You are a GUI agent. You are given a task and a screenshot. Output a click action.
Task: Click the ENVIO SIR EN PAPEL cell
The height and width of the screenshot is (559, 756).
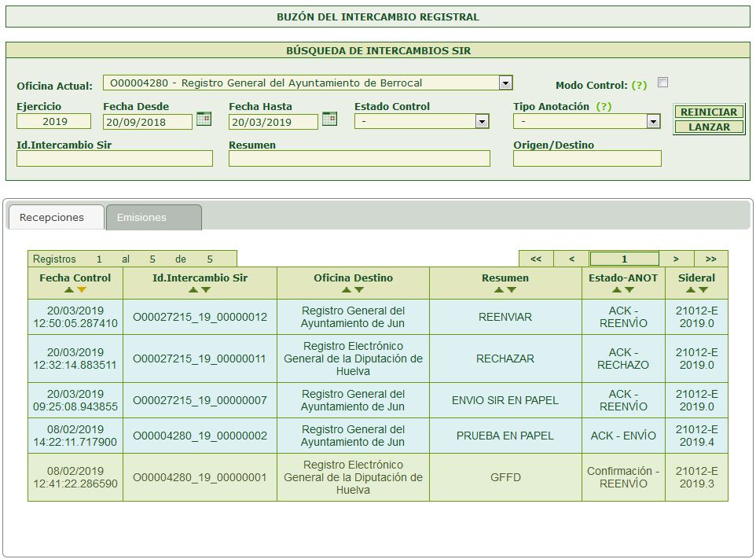pos(505,400)
